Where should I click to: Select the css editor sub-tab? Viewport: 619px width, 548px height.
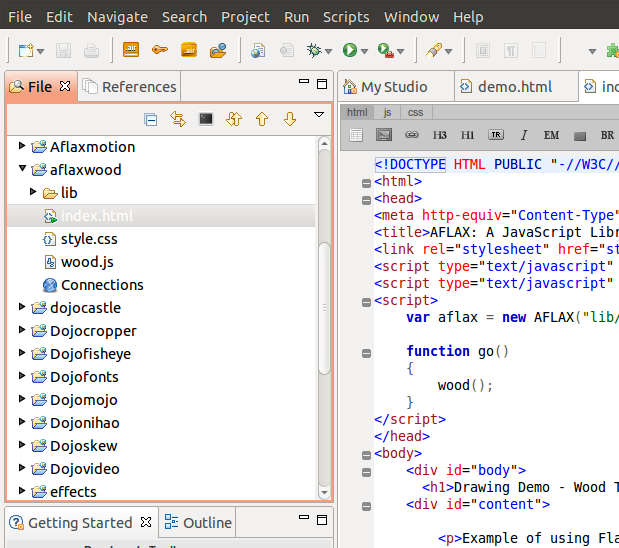415,113
